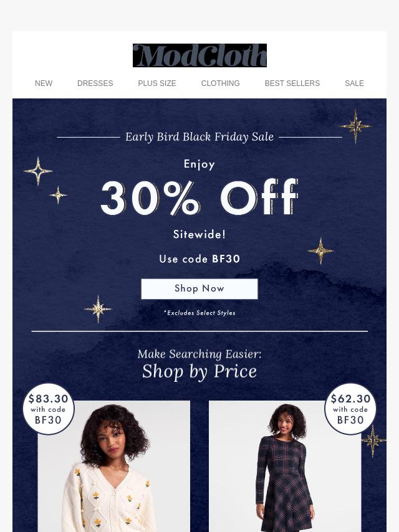Screen dimensions: 399x532
Task: Open the cream floral cardigan product image
Action: coord(113,466)
